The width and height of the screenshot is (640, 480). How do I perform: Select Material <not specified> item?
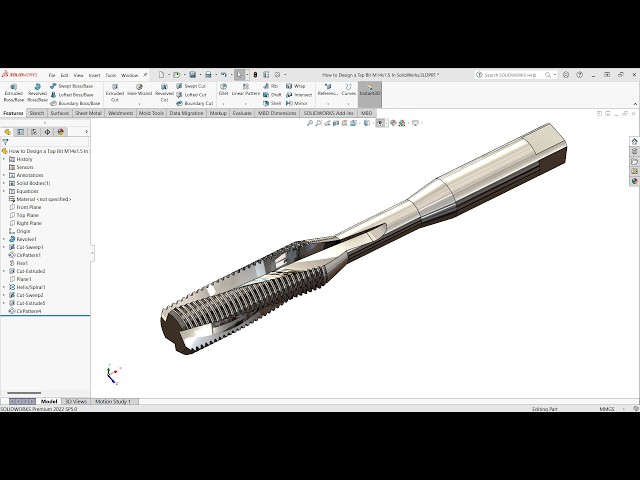click(40, 199)
